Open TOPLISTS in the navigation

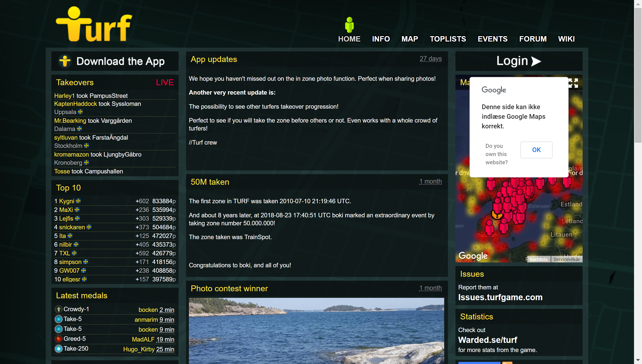(447, 39)
